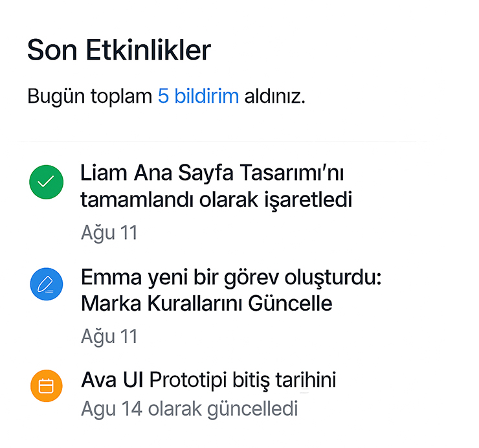Click "olarak güncelledi" text in last notification

[223, 409]
